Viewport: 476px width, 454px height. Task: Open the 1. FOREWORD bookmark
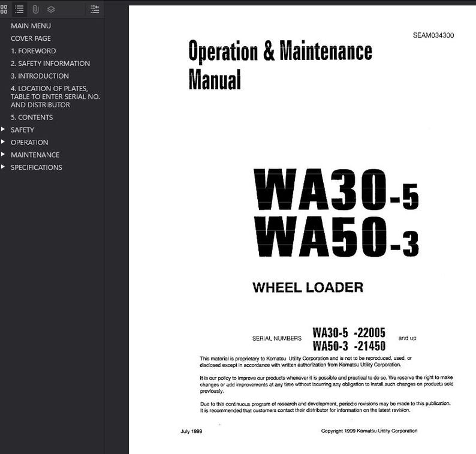click(x=34, y=51)
